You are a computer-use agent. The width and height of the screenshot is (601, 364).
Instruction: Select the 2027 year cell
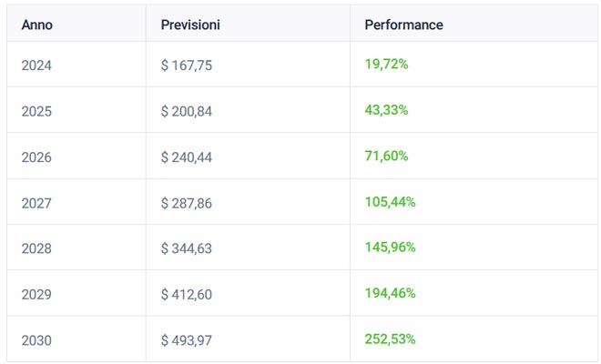tap(36, 203)
